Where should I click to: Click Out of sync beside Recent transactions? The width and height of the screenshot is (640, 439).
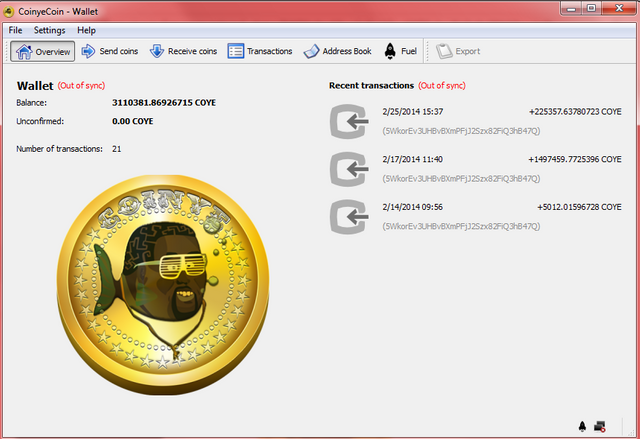click(x=442, y=86)
